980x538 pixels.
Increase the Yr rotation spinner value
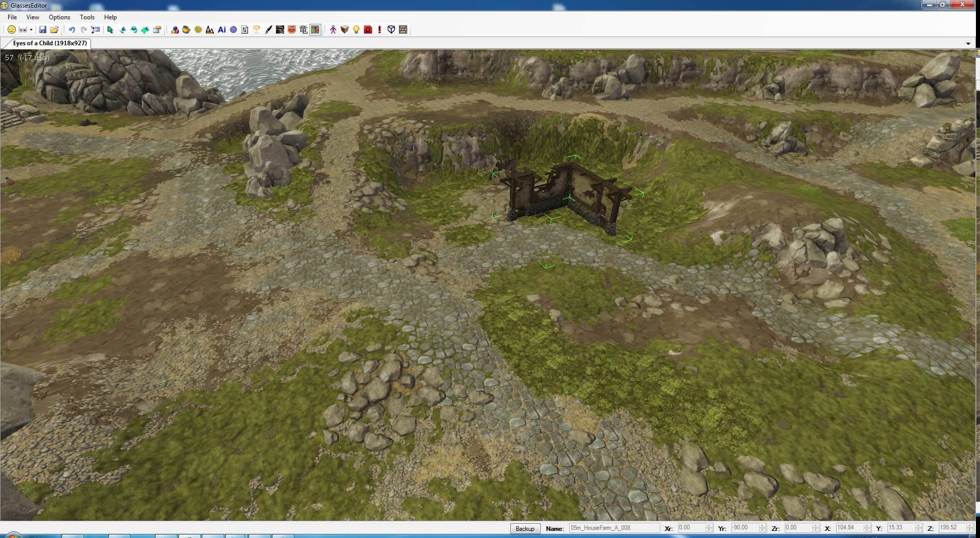tap(762, 525)
